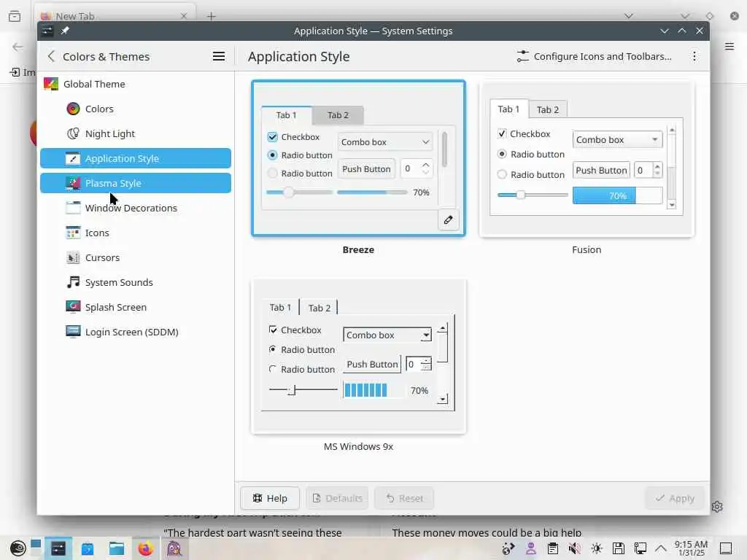747x560 pixels.
Task: Open the System Settings window menu icon
Action: tap(47, 31)
